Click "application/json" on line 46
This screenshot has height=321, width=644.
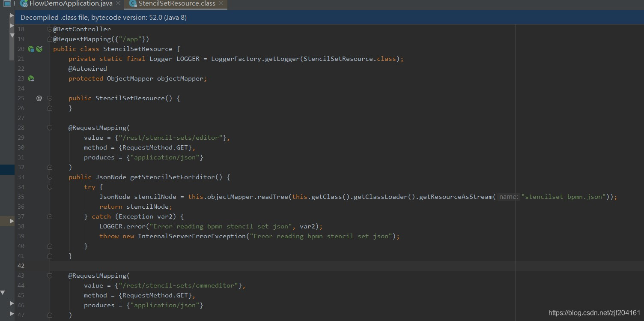[165, 305]
